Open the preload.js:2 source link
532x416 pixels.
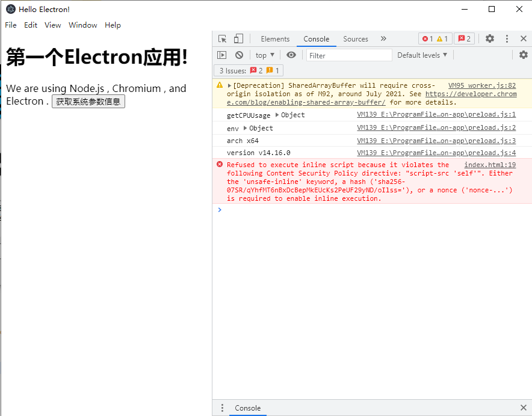[x=436, y=127]
